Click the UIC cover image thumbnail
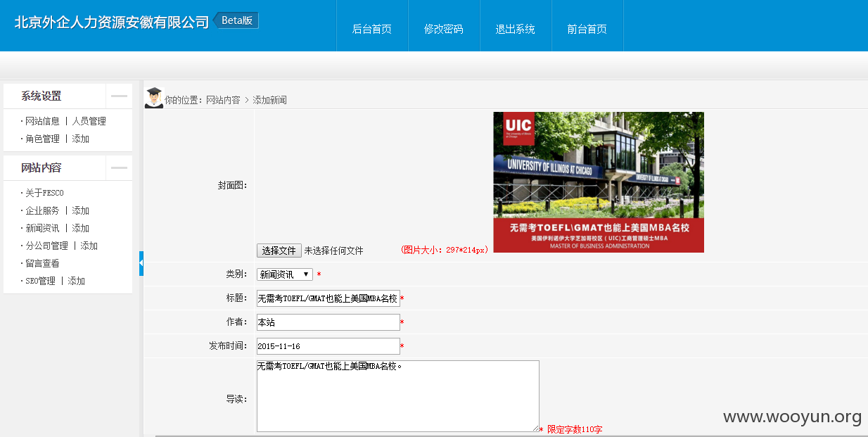 599,182
